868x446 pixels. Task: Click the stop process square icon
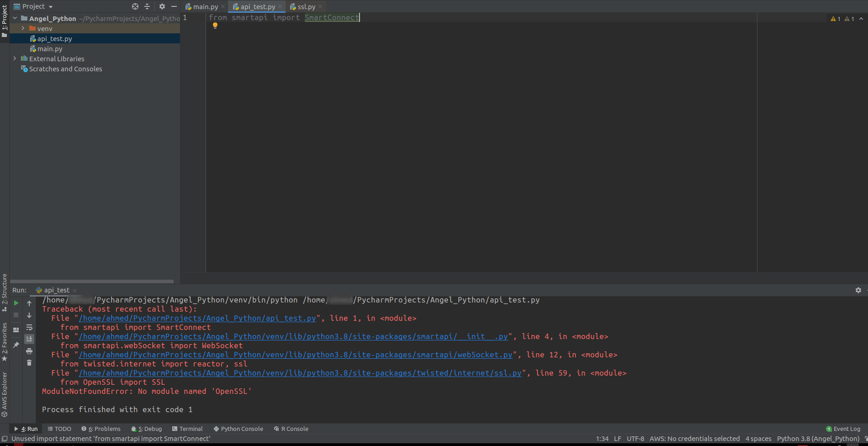pyautogui.click(x=16, y=315)
